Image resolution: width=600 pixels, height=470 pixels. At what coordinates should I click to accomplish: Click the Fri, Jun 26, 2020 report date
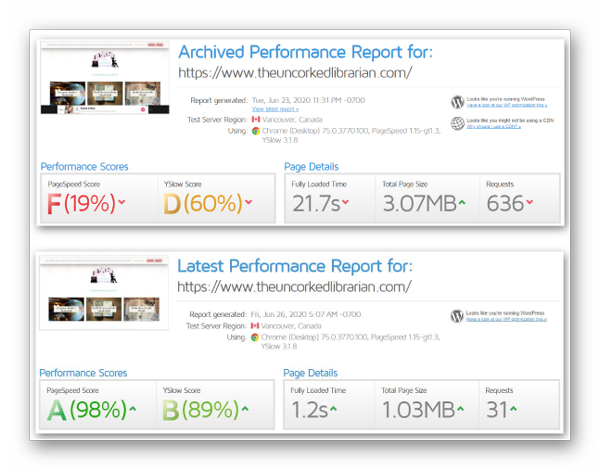(306, 314)
